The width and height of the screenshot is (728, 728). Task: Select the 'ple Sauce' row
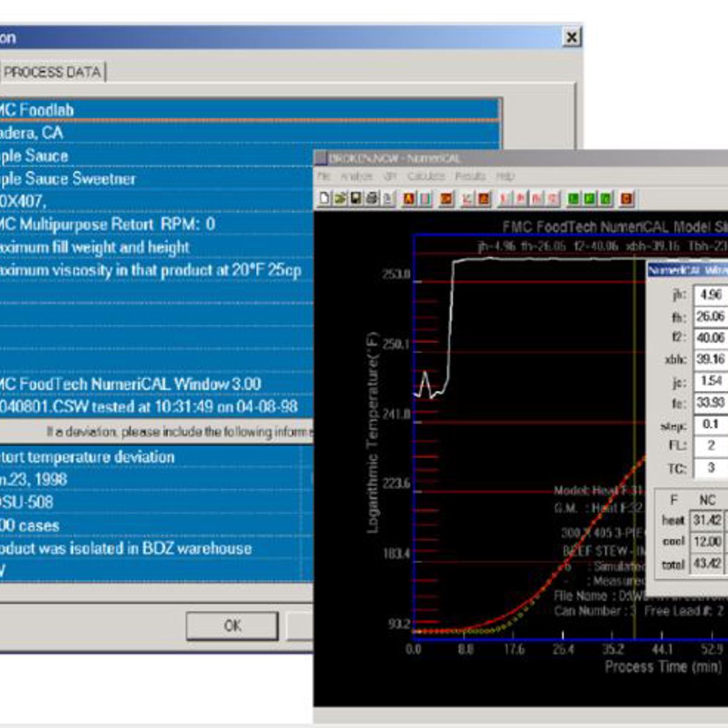coord(157,156)
